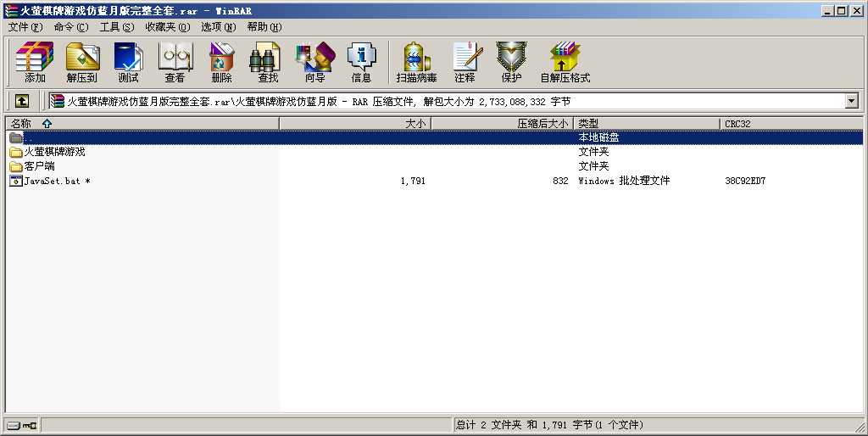Click the 解压到 (Extract To) icon
The image size is (868, 436).
tap(82, 62)
